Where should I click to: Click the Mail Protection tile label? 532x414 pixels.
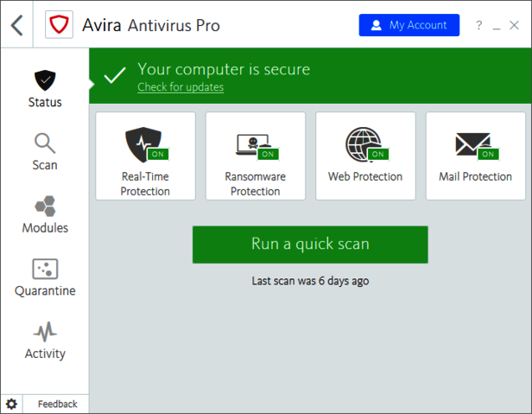point(475,177)
